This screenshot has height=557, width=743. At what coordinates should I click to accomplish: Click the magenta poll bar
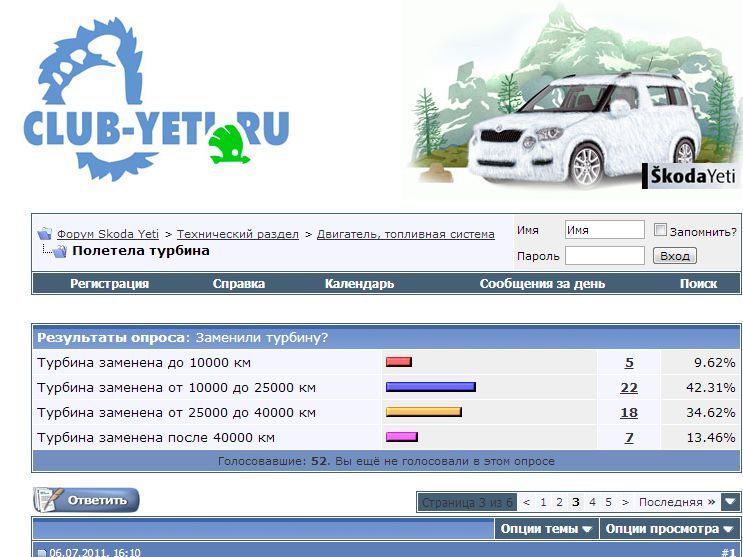click(402, 437)
